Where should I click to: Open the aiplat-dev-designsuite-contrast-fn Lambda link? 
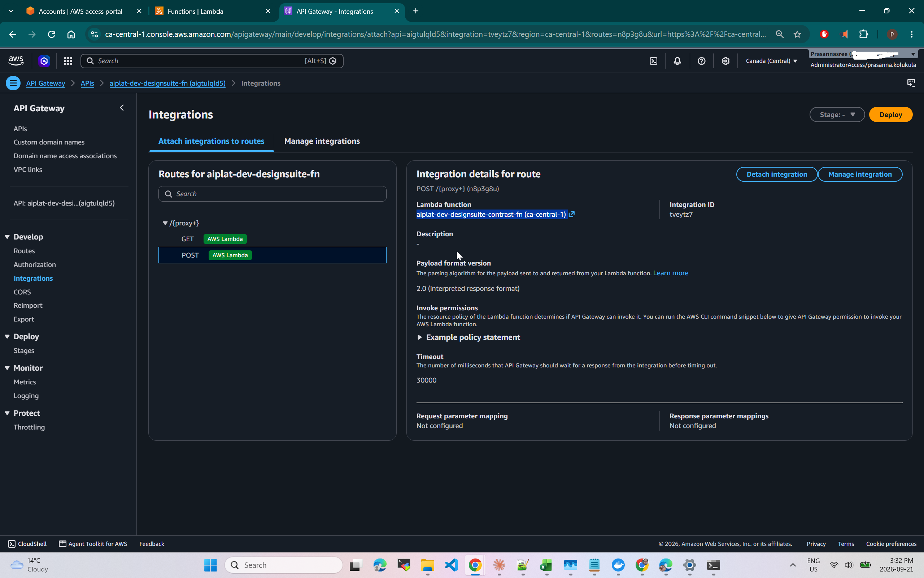pos(491,215)
